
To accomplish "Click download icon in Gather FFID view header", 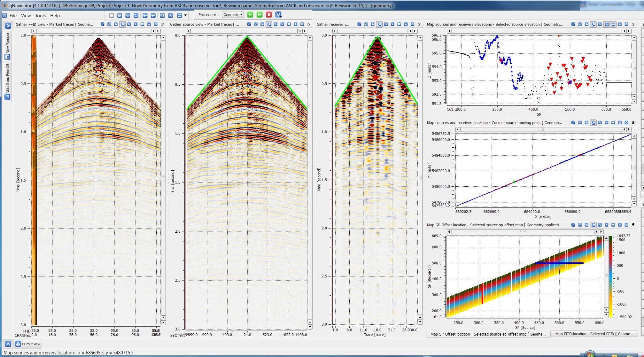I will click(x=149, y=24).
